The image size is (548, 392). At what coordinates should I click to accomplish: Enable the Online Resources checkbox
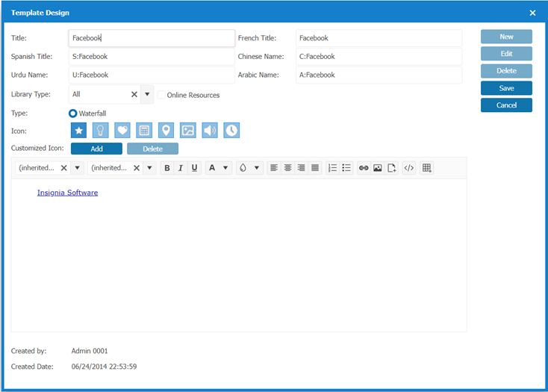161,95
